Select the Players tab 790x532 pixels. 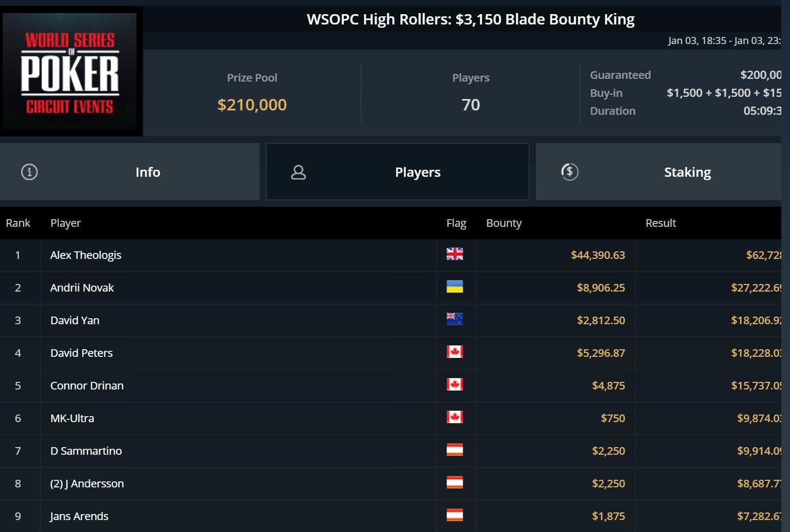click(x=417, y=172)
